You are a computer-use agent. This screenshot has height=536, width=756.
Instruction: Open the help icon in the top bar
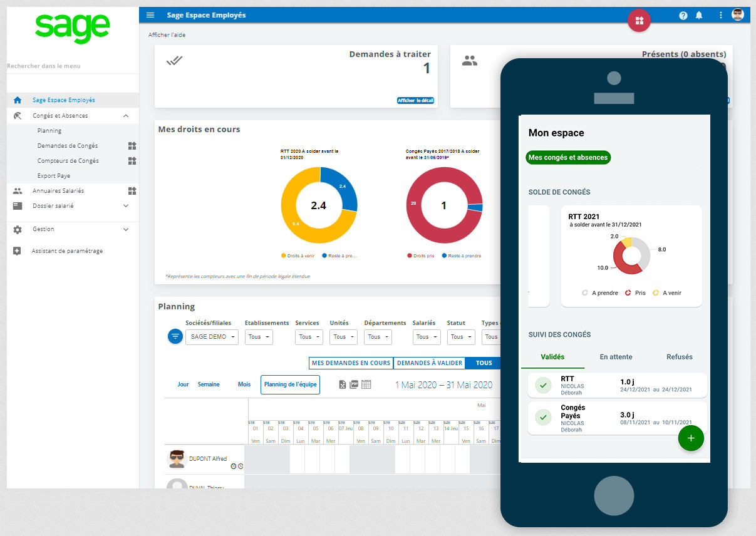683,15
